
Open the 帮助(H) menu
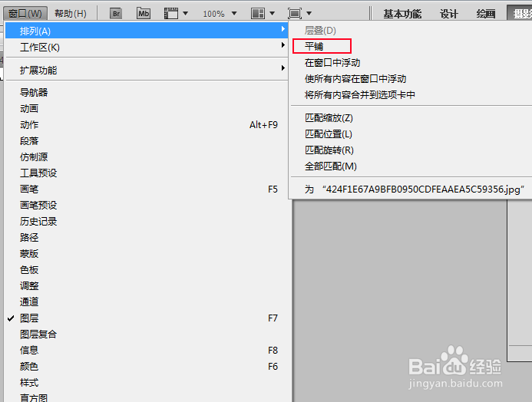click(x=71, y=14)
